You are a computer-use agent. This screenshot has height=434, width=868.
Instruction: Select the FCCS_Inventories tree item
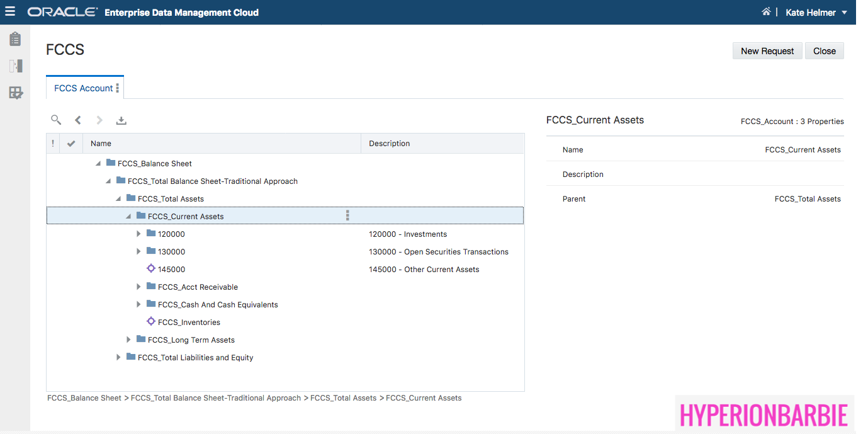(x=189, y=322)
